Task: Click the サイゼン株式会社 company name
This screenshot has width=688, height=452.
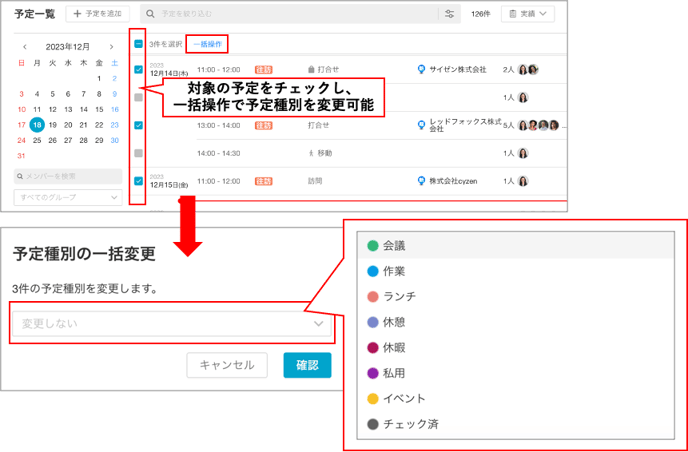Action: [458, 69]
